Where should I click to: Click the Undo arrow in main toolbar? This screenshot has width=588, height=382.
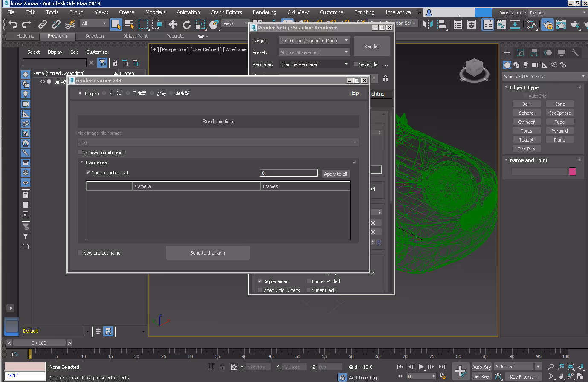(13, 24)
